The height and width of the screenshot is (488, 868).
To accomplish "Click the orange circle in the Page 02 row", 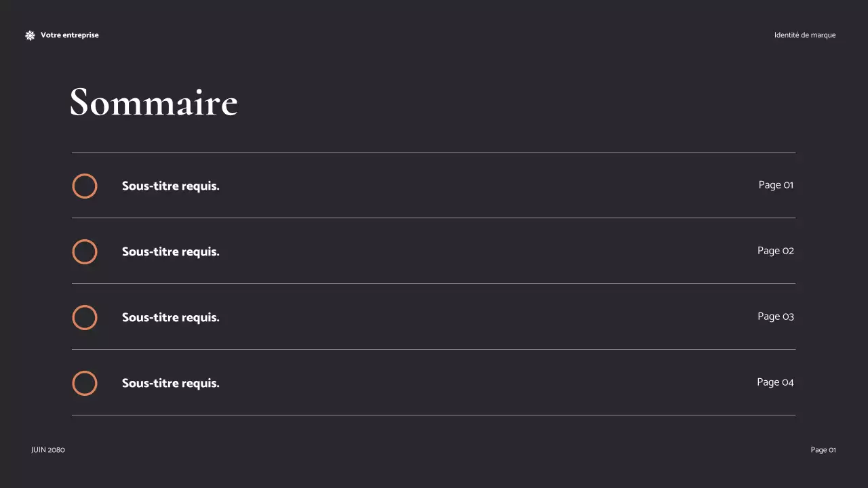I will tap(85, 252).
